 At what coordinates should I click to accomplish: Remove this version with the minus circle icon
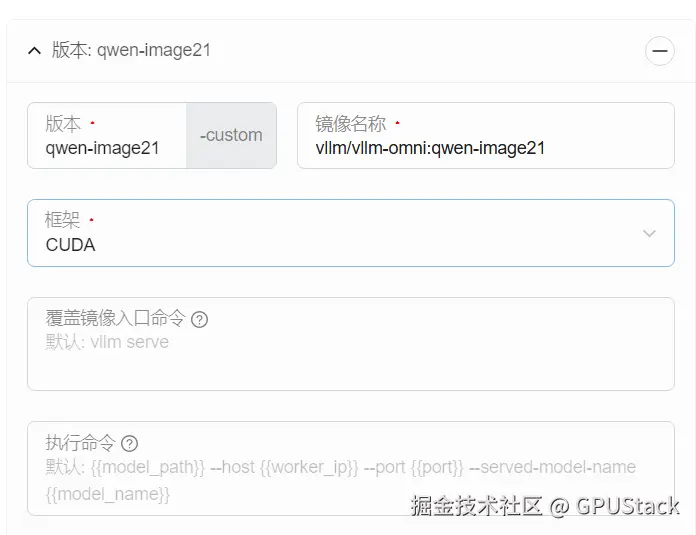point(660,51)
